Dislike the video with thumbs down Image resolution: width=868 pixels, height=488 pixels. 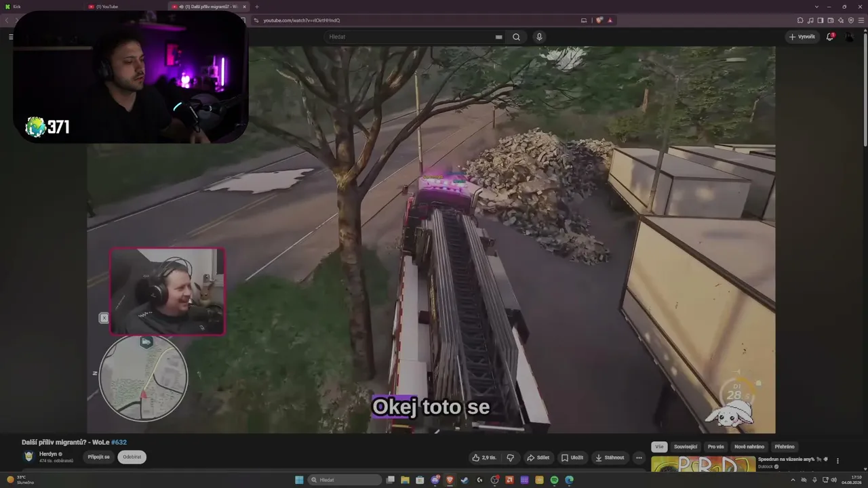511,457
